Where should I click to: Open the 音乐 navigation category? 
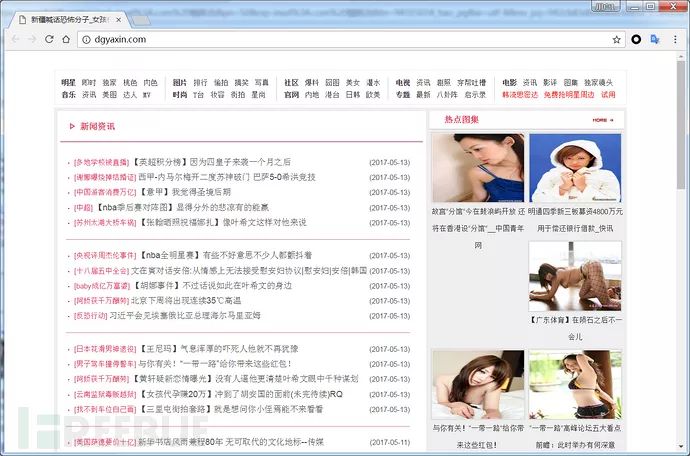point(68,94)
